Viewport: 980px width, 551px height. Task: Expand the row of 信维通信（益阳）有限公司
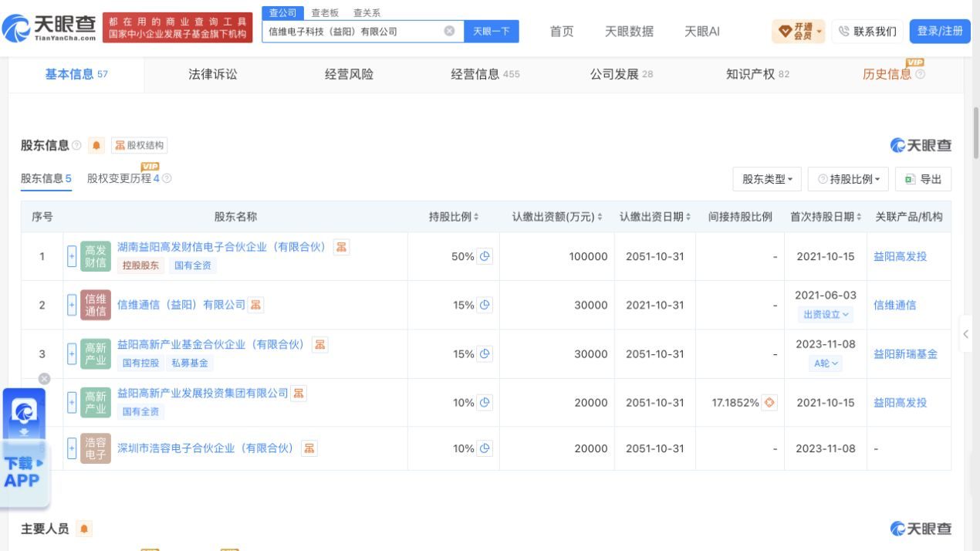coord(72,305)
